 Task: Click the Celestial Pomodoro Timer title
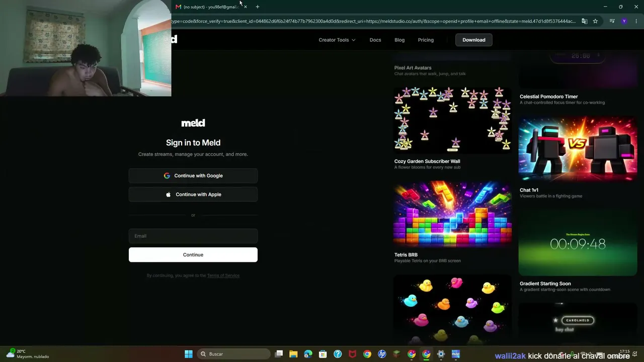coord(549,97)
